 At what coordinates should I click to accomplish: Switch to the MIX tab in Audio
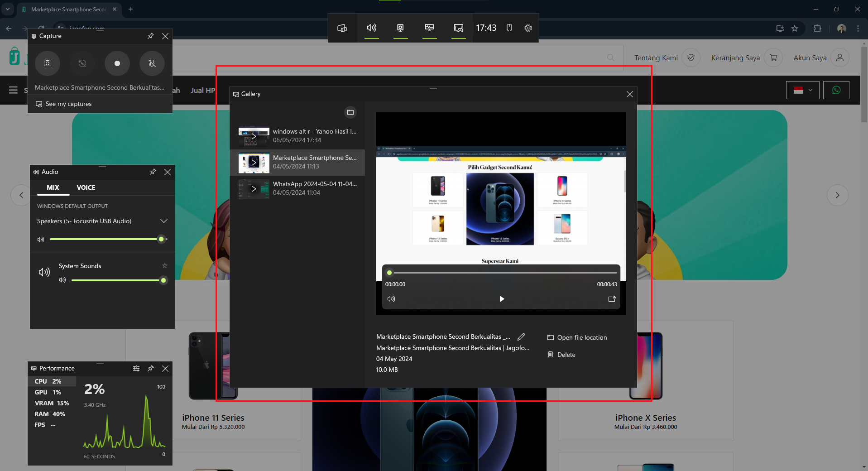(x=53, y=187)
